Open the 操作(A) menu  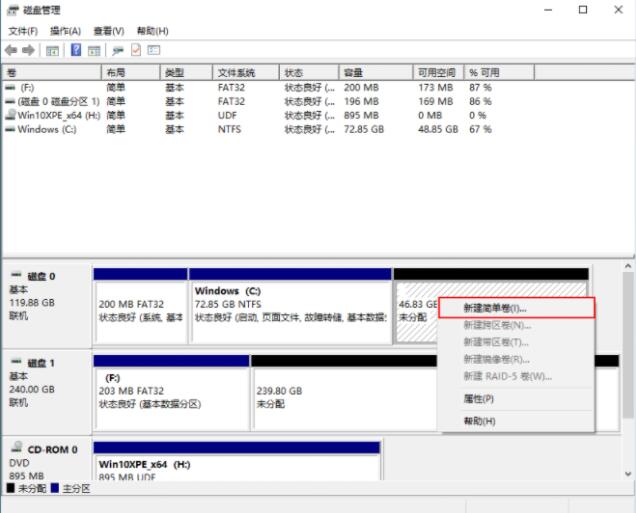point(65,31)
